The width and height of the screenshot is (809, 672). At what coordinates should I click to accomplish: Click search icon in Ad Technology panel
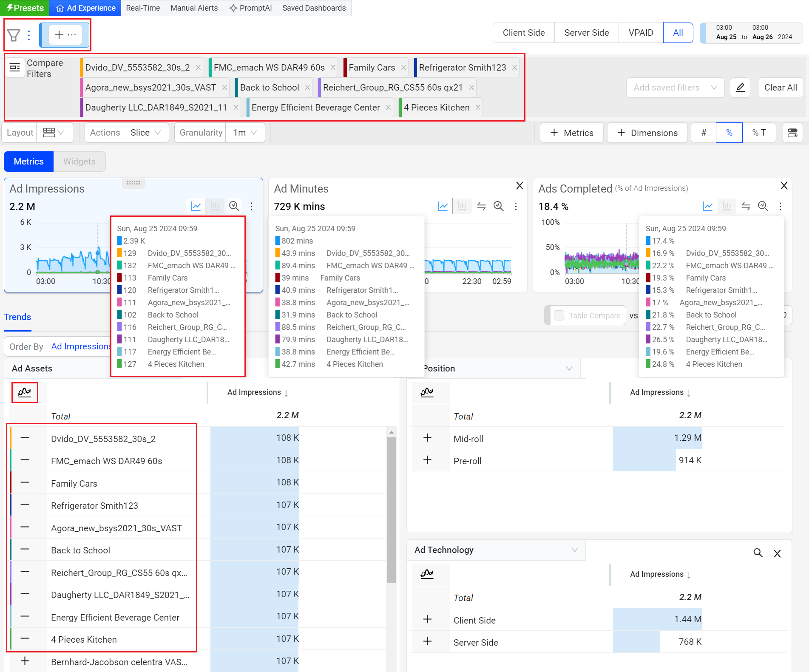(x=758, y=553)
